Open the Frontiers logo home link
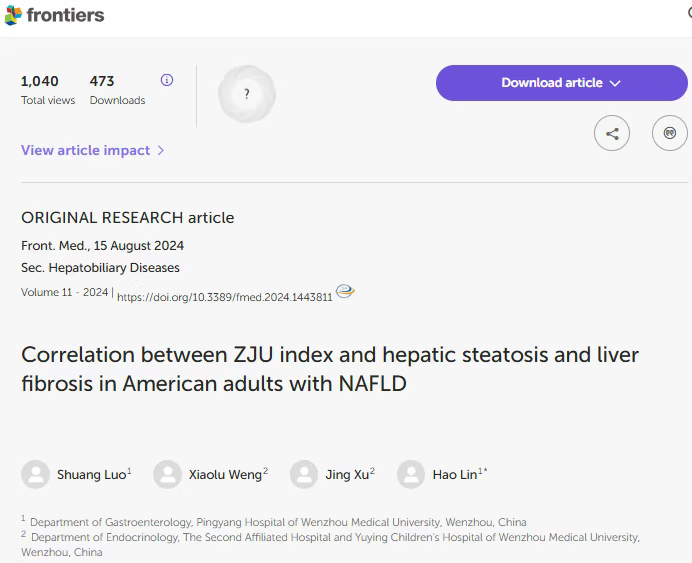Viewport: 692px width, 563px height. pyautogui.click(x=55, y=15)
